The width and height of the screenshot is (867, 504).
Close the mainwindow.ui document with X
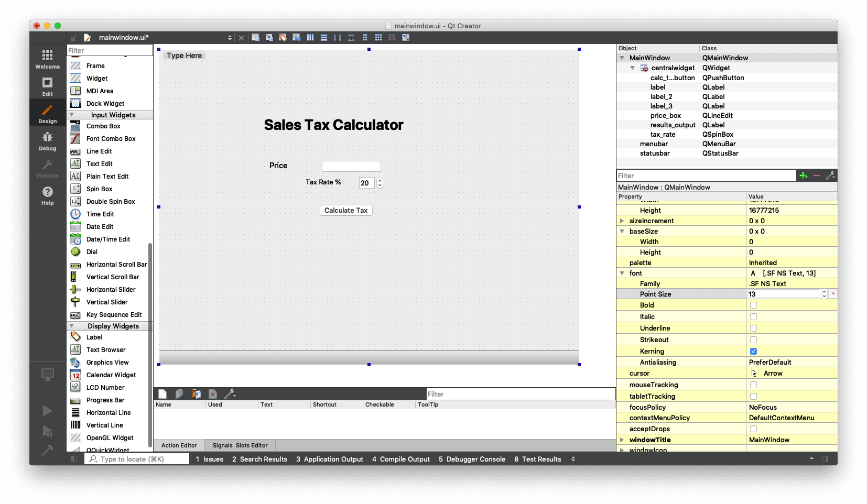241,38
